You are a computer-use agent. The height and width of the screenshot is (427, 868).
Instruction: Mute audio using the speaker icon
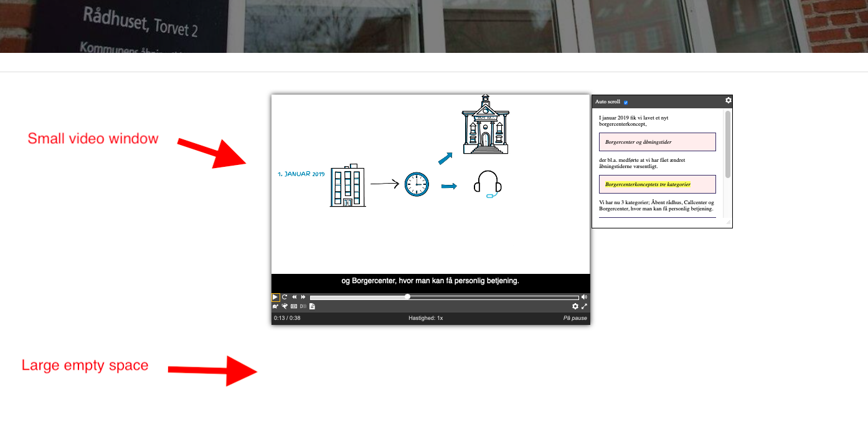coord(584,297)
